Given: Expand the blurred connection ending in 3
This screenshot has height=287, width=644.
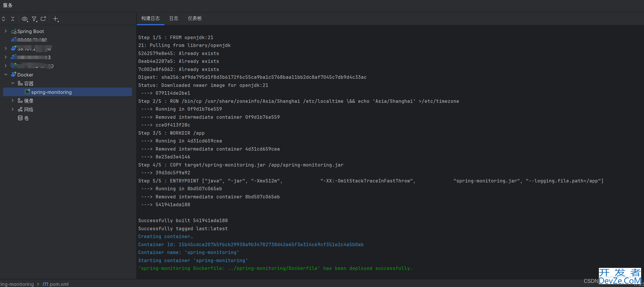Looking at the screenshot, I should (5, 57).
